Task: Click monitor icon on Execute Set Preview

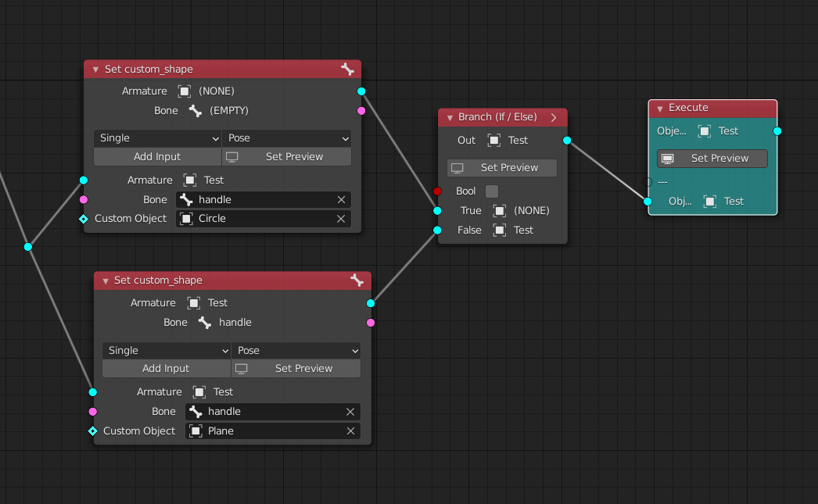Action: [667, 159]
